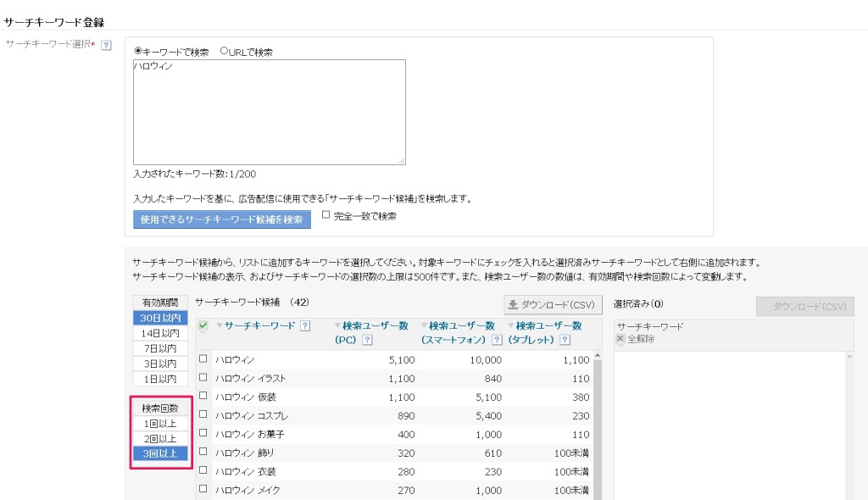Image resolution: width=868 pixels, height=500 pixels.
Task: Click PC value 5,100 in ハロウィン row
Action: click(401, 360)
